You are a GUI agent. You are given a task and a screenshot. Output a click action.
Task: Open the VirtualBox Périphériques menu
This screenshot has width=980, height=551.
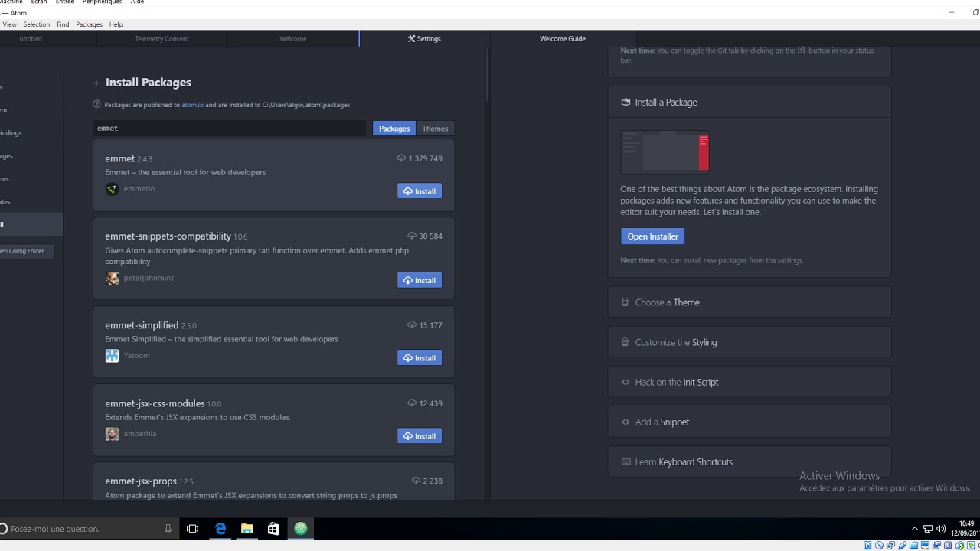102,2
